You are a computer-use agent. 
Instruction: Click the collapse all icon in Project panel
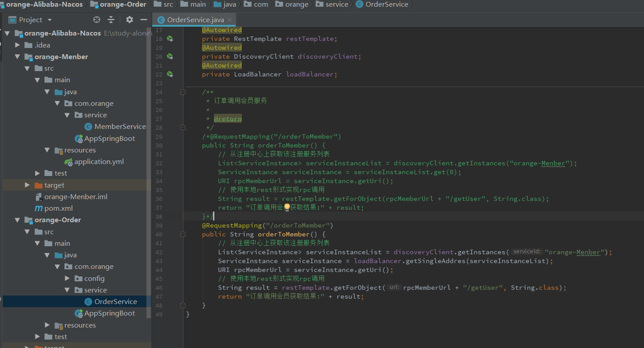[x=111, y=20]
